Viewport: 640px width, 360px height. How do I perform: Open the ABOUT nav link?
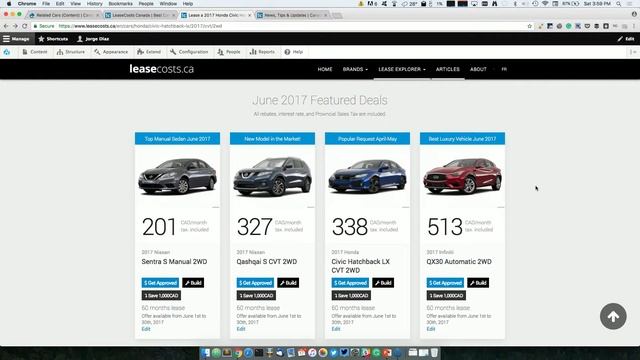pyautogui.click(x=478, y=69)
